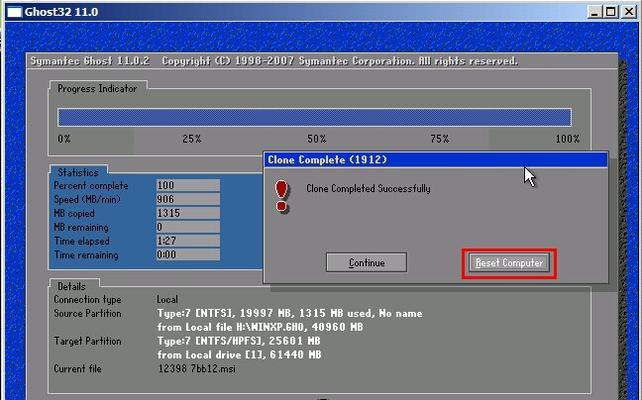The width and height of the screenshot is (642, 400).
Task: Click the Target Partition label
Action: click(x=88, y=341)
